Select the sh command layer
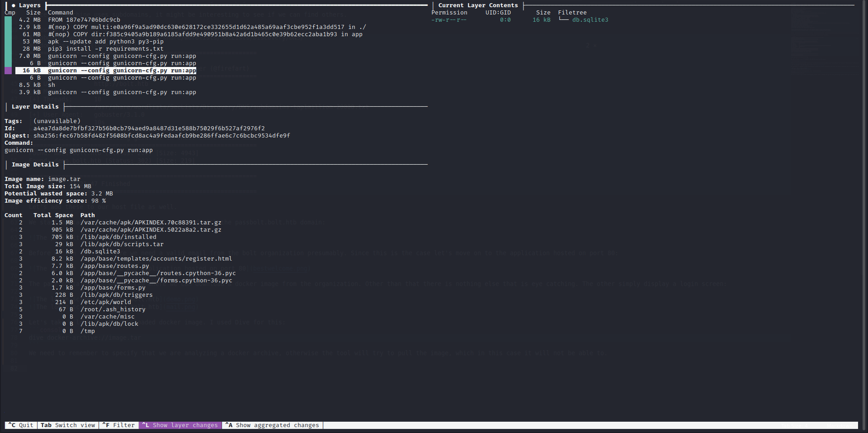The image size is (868, 433). 52,85
